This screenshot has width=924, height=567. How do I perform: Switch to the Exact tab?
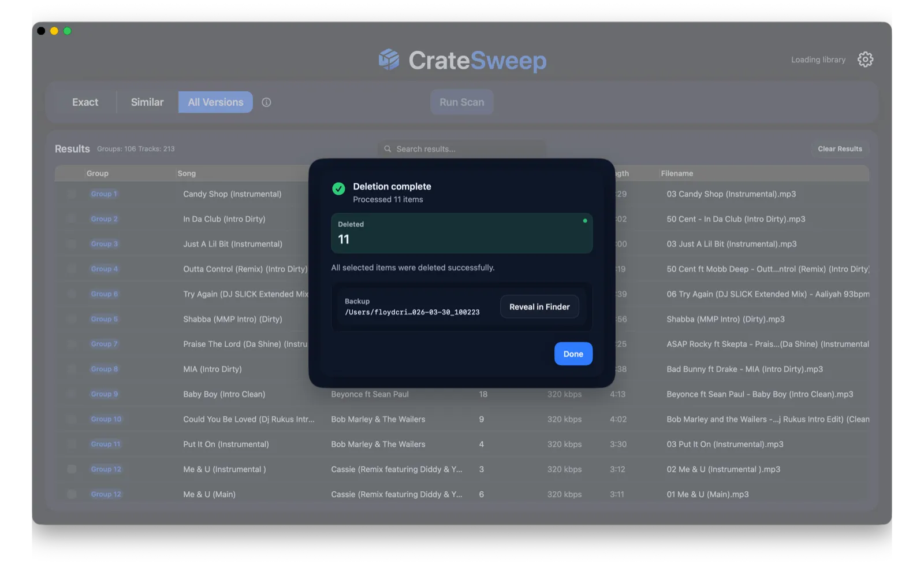85,102
